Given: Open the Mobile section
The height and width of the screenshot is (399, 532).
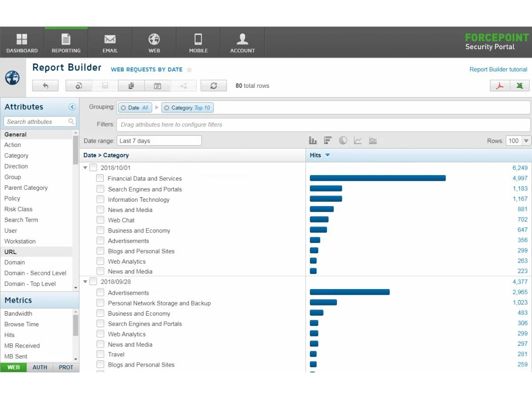Looking at the screenshot, I should [198, 43].
